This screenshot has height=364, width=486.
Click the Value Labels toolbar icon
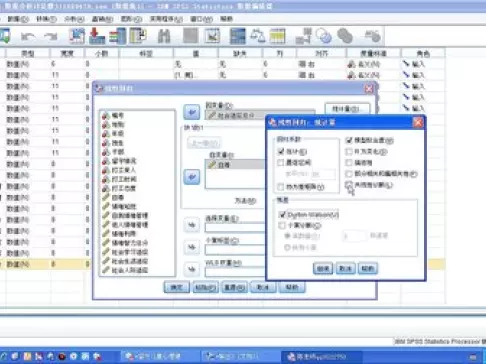coord(304,36)
